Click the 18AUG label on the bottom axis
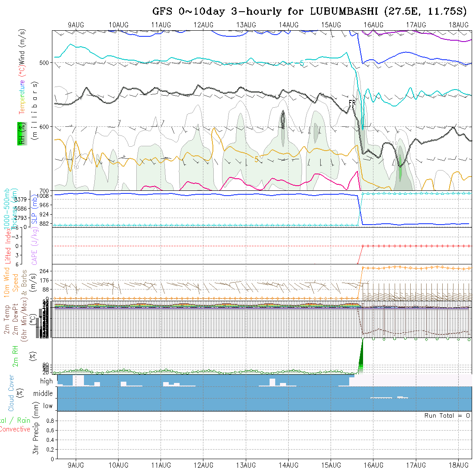476x476 pixels. click(458, 465)
